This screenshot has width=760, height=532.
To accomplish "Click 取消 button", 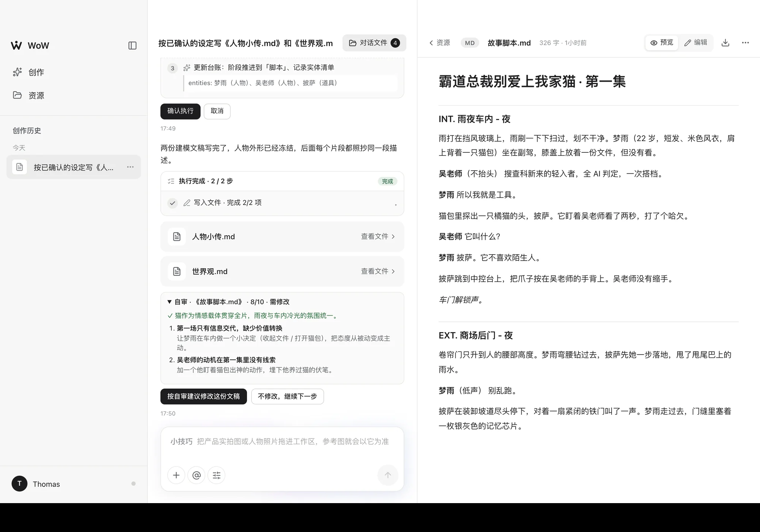I will pyautogui.click(x=217, y=111).
